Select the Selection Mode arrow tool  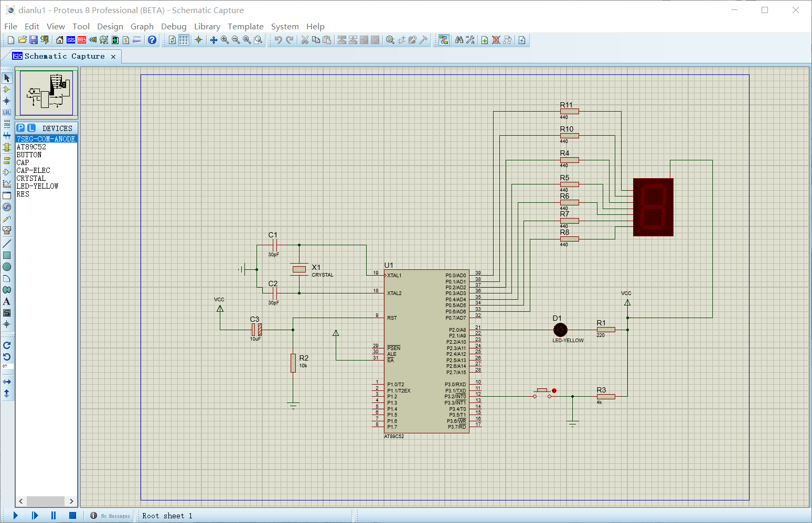[x=7, y=78]
